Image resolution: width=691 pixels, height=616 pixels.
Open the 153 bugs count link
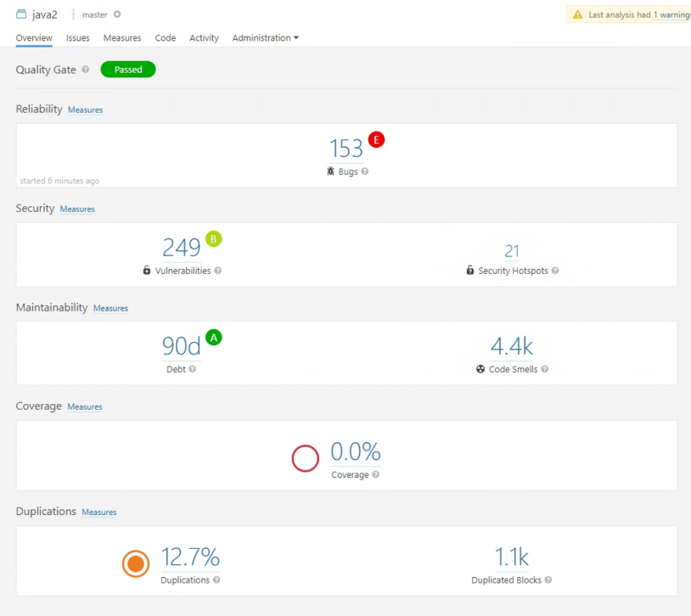click(346, 149)
